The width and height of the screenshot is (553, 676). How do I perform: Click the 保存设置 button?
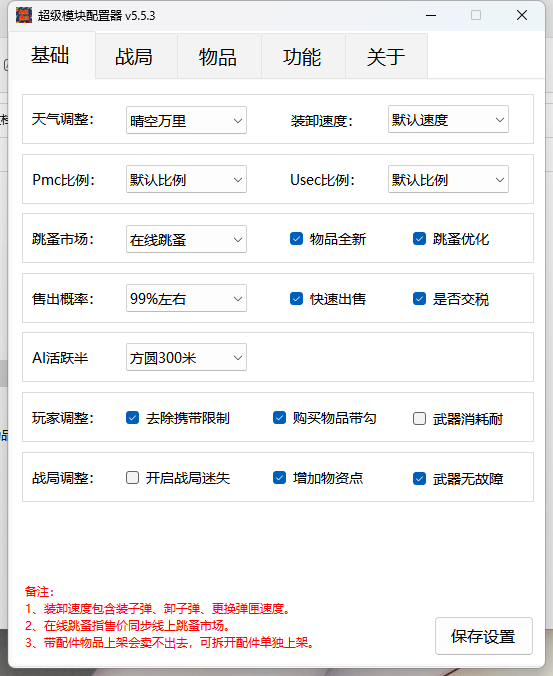point(484,636)
